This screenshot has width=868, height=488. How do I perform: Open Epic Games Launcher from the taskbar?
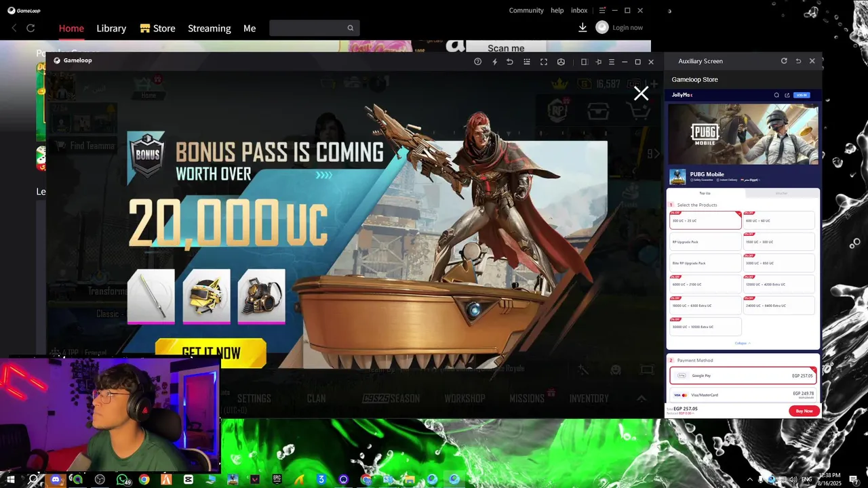click(x=277, y=479)
